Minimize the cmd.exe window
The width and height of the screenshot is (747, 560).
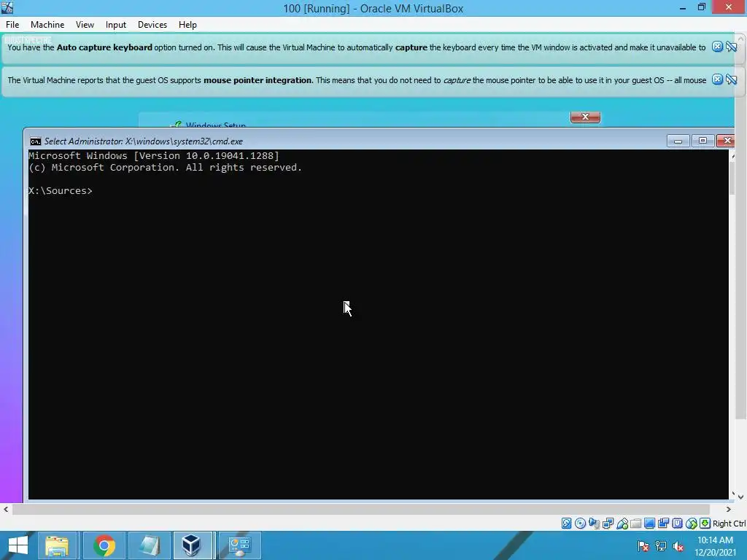tap(678, 141)
